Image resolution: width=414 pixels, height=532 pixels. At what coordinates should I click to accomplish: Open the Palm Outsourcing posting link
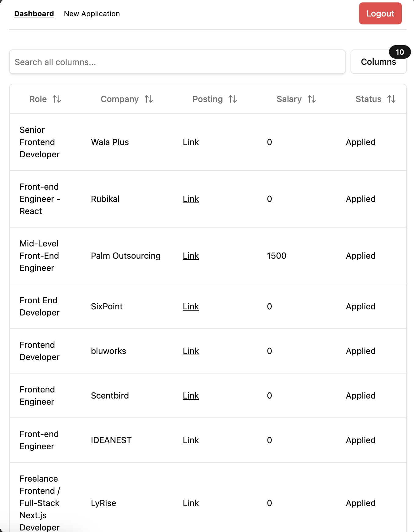(x=191, y=256)
